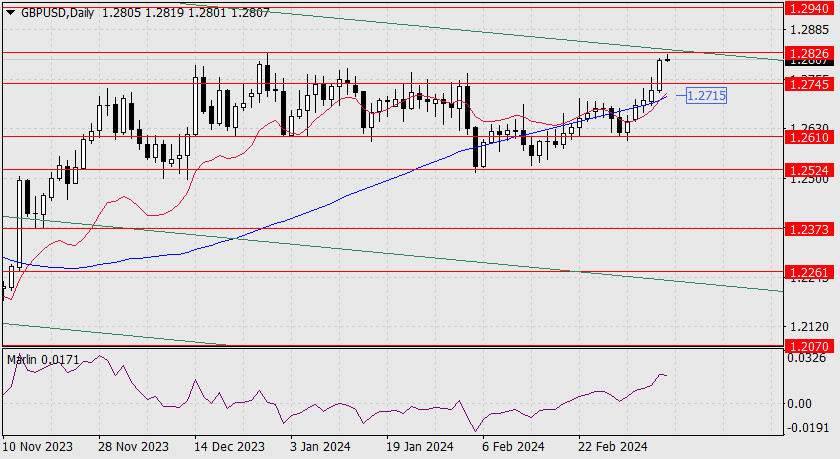Click the 19 Jan 2024 date label

pyautogui.click(x=419, y=446)
